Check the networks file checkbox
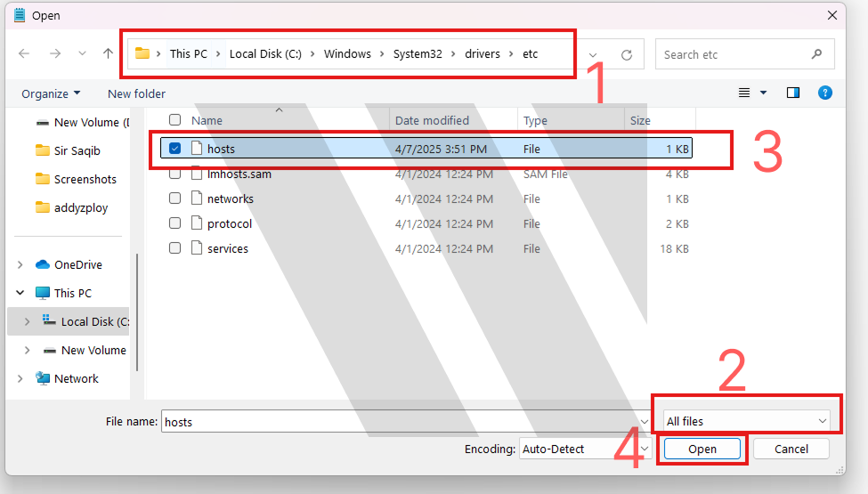868x494 pixels. [174, 198]
